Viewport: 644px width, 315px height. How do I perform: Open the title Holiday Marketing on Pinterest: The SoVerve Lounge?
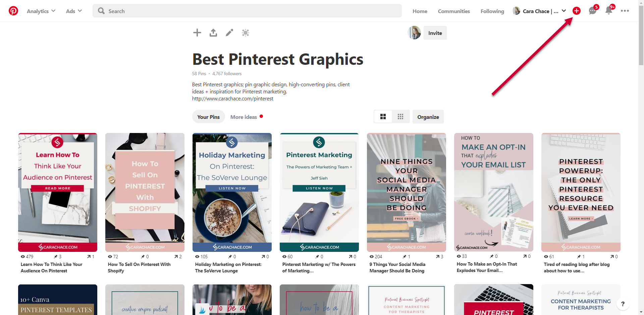(228, 268)
